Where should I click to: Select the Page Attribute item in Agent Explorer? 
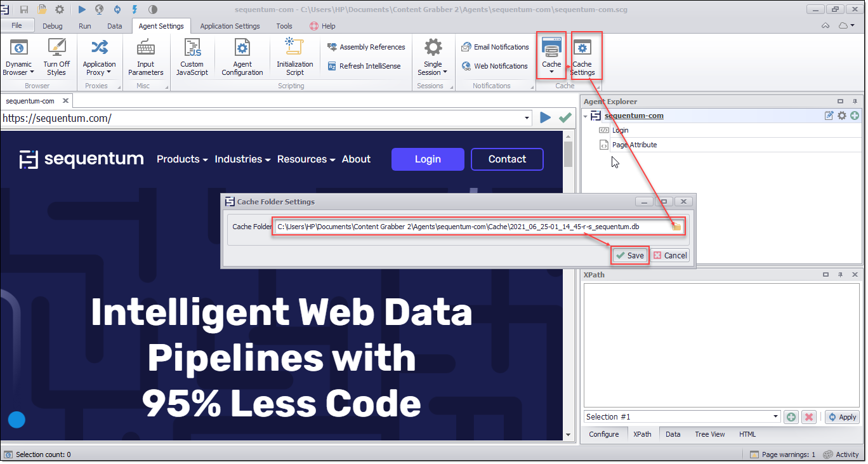point(634,145)
